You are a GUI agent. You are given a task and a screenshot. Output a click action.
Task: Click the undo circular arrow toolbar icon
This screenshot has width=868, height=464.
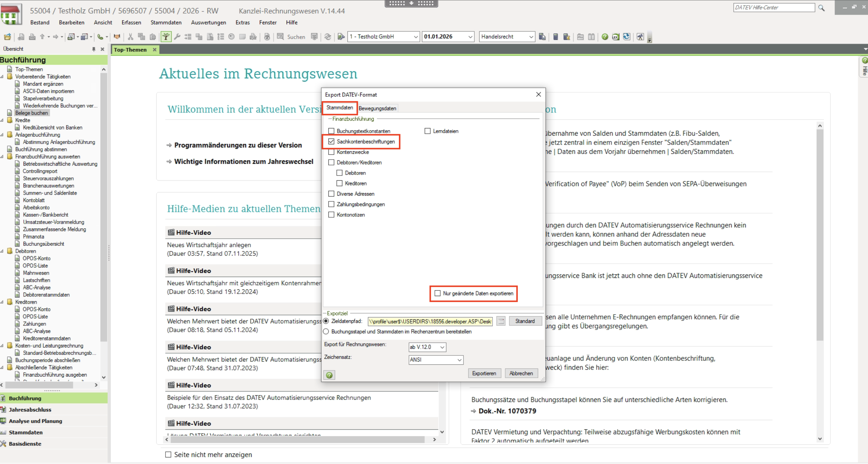pos(231,37)
